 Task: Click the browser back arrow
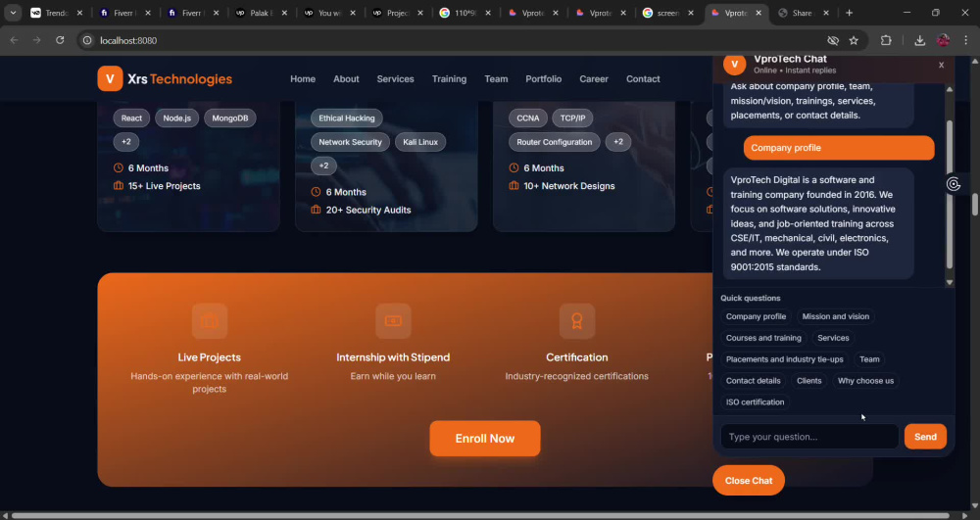click(14, 40)
